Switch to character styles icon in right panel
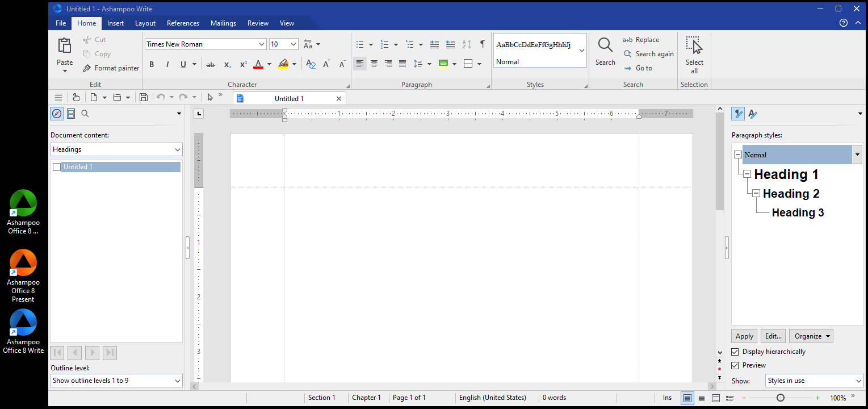This screenshot has width=868, height=409. point(753,114)
